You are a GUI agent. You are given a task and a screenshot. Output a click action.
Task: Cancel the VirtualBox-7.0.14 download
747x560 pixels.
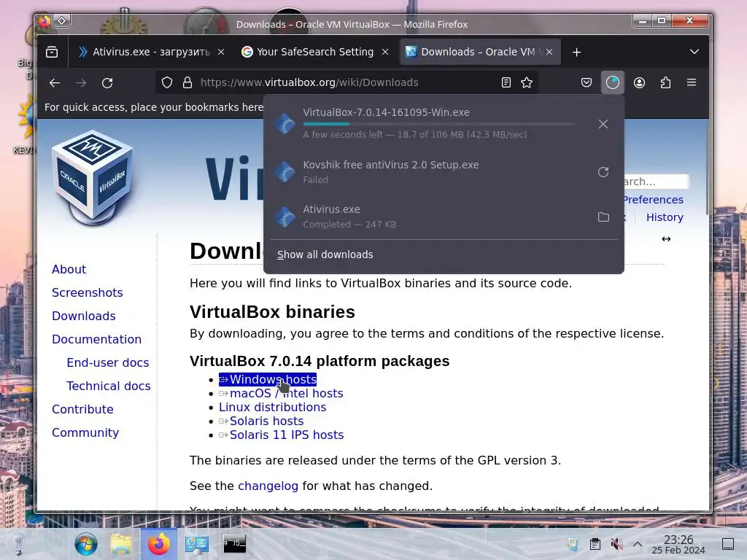[603, 124]
